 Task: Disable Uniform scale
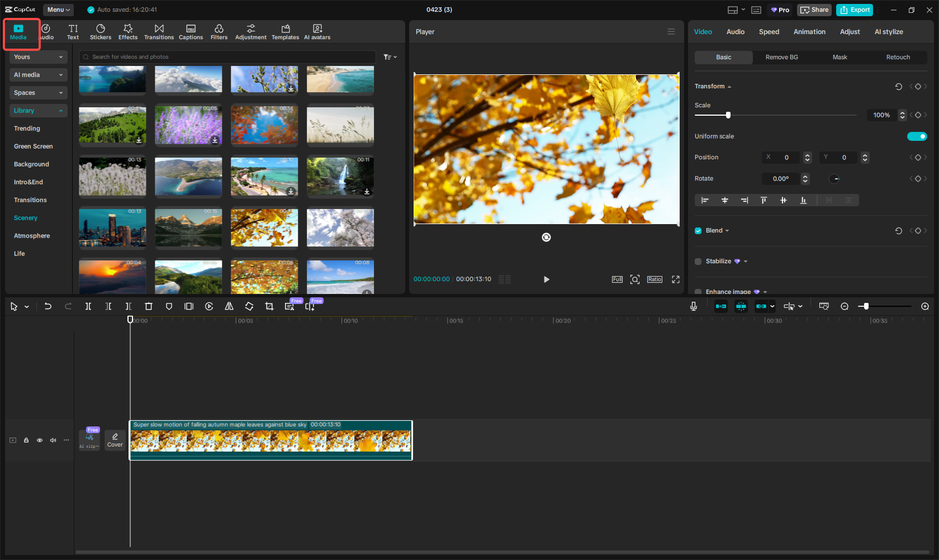tap(917, 136)
